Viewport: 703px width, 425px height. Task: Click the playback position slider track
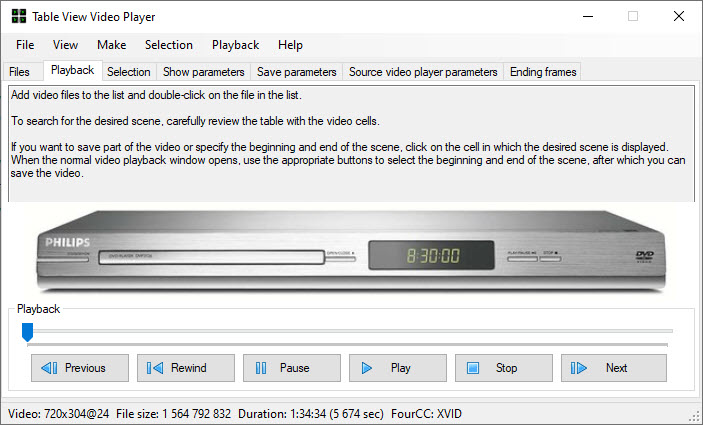pos(347,331)
